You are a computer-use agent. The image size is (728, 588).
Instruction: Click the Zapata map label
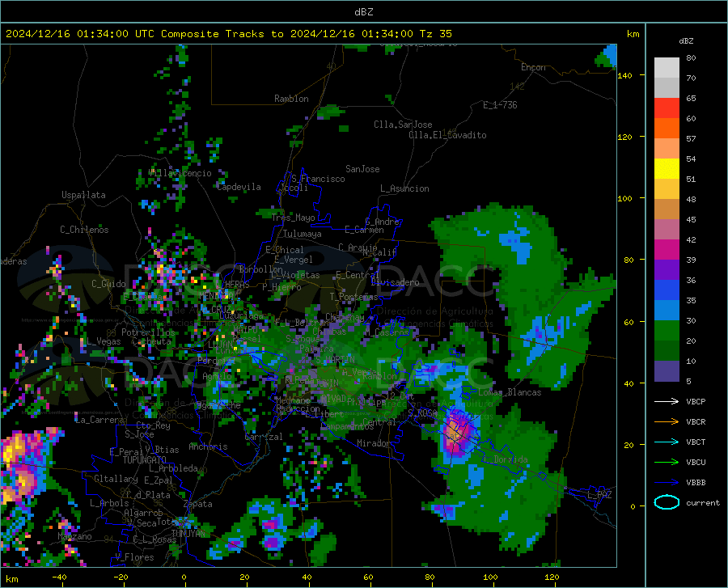(x=198, y=504)
